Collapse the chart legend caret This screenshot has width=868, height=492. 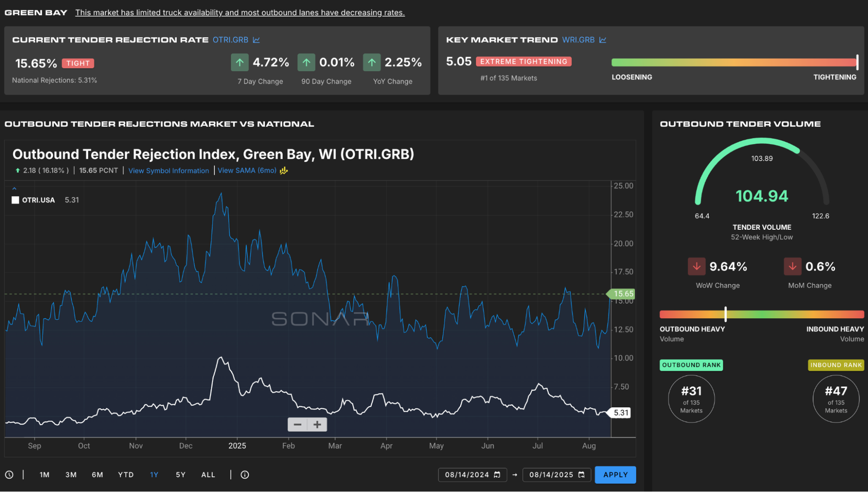pyautogui.click(x=14, y=189)
